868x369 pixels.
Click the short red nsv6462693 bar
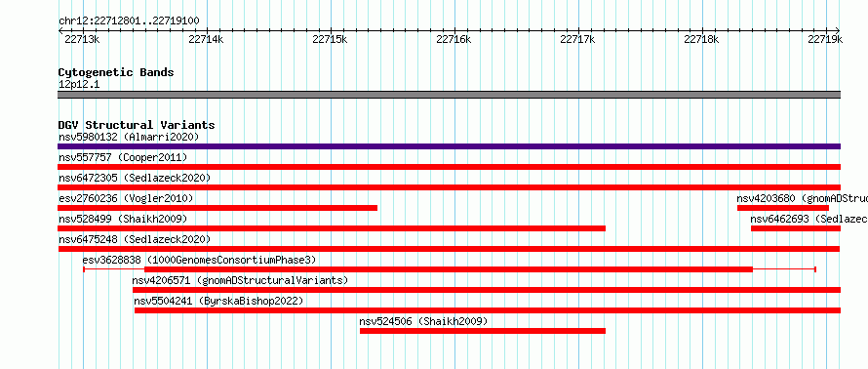(x=796, y=228)
